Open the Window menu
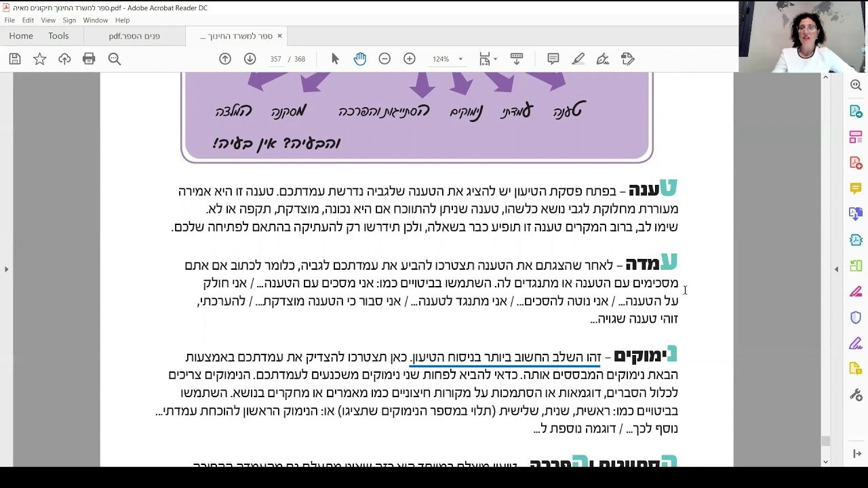The width and height of the screenshot is (868, 488). [x=96, y=20]
